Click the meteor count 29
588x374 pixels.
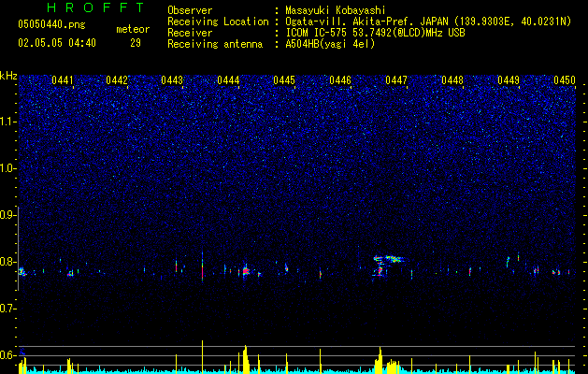(136, 43)
